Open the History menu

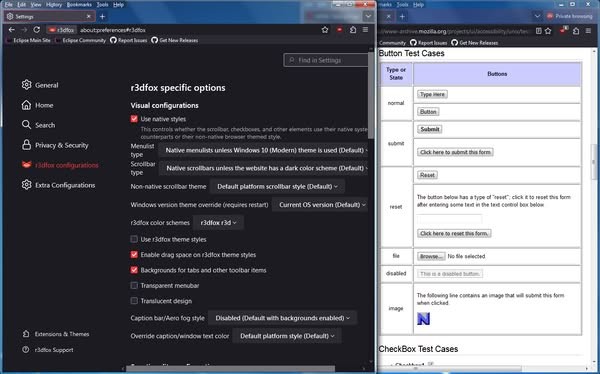coord(54,5)
